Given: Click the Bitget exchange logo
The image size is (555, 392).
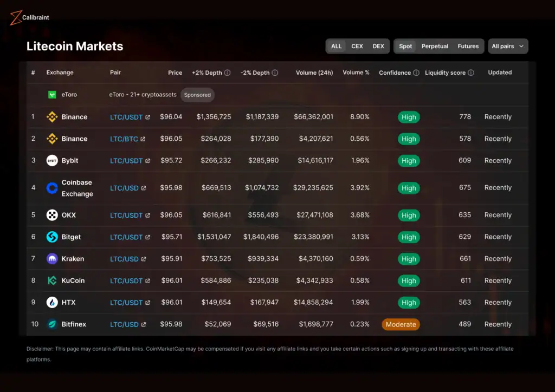Looking at the screenshot, I should pyautogui.click(x=52, y=237).
